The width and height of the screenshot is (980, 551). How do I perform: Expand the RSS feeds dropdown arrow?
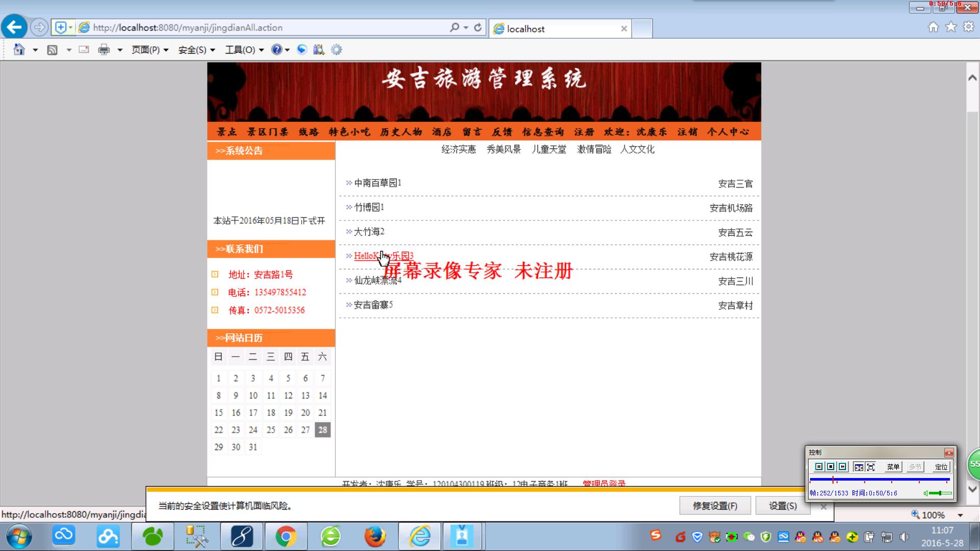pos(68,50)
